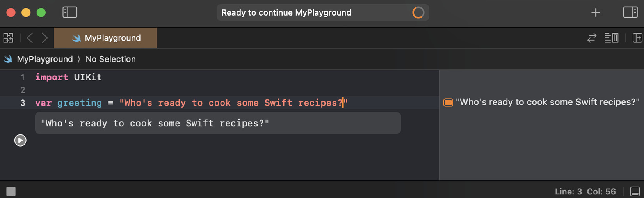
Task: Go back with the left arrow
Action: click(30, 38)
